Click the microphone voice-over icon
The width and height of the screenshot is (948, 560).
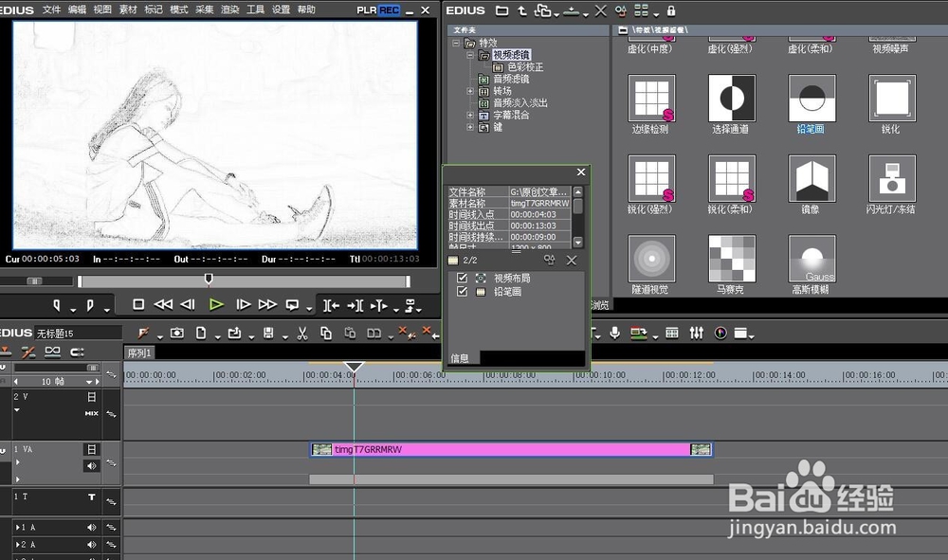tap(615, 333)
